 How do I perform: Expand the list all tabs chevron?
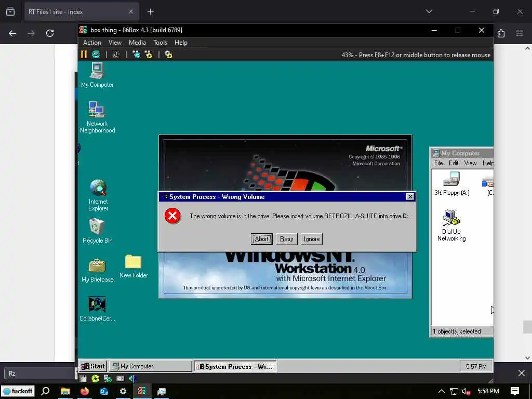[x=429, y=11]
